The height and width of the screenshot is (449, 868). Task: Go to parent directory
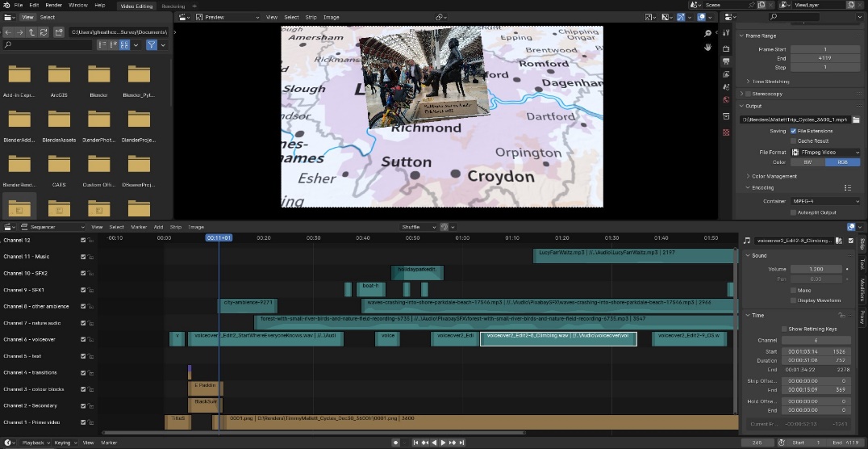click(x=31, y=32)
